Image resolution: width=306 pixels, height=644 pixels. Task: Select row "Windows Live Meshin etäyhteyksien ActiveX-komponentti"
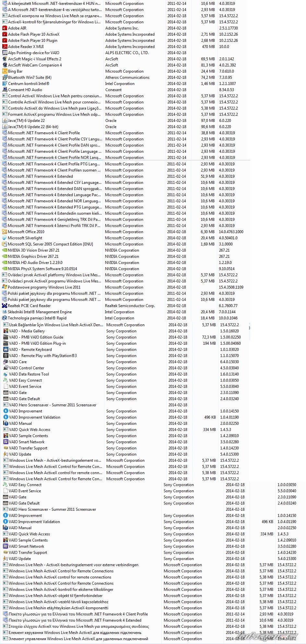tap(152, 608)
